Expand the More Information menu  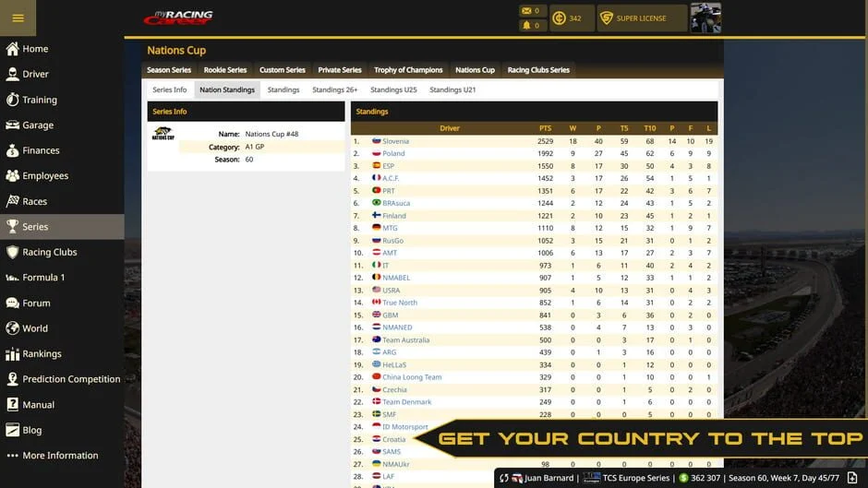pos(60,456)
